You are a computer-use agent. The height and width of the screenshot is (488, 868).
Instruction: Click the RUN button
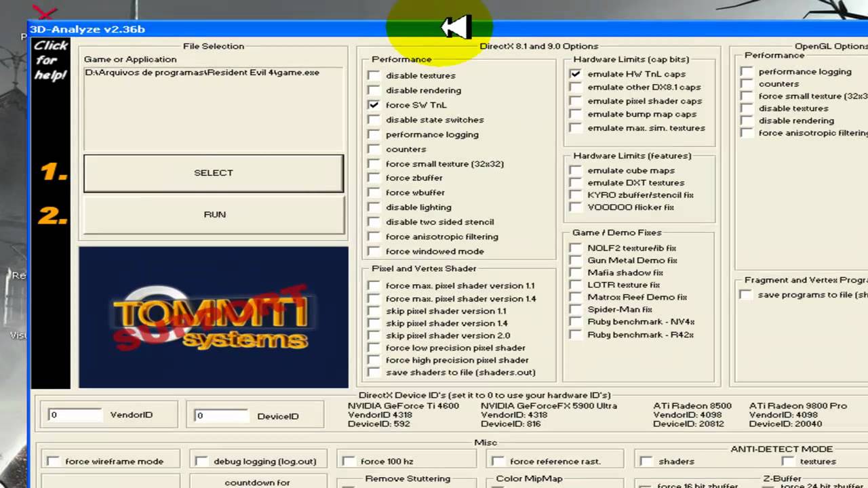pyautogui.click(x=213, y=214)
